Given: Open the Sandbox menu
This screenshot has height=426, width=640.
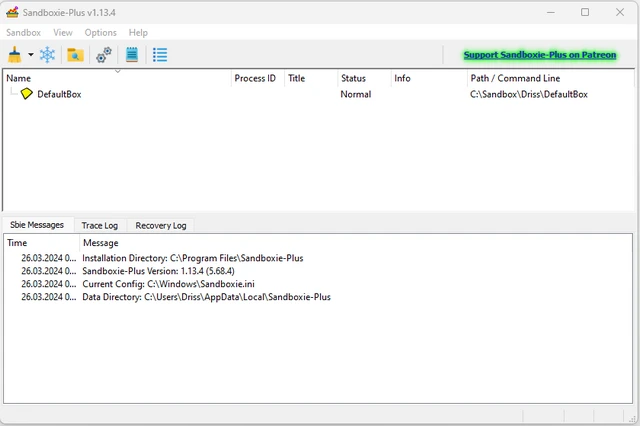Looking at the screenshot, I should pyautogui.click(x=23, y=33).
